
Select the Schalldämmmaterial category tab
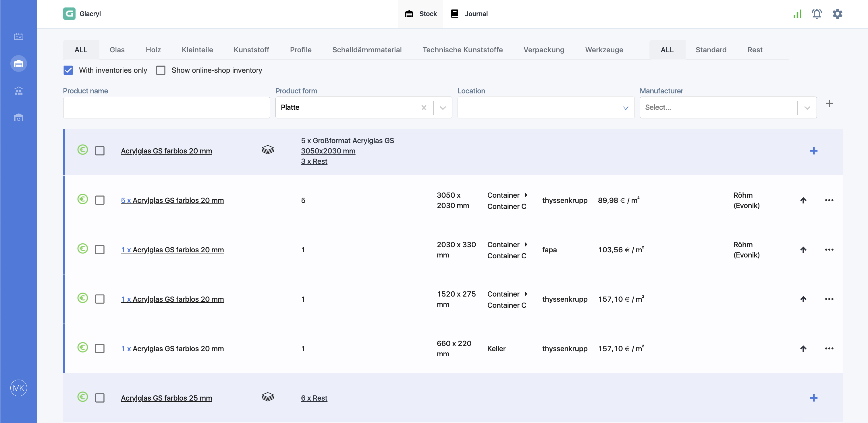[367, 50]
